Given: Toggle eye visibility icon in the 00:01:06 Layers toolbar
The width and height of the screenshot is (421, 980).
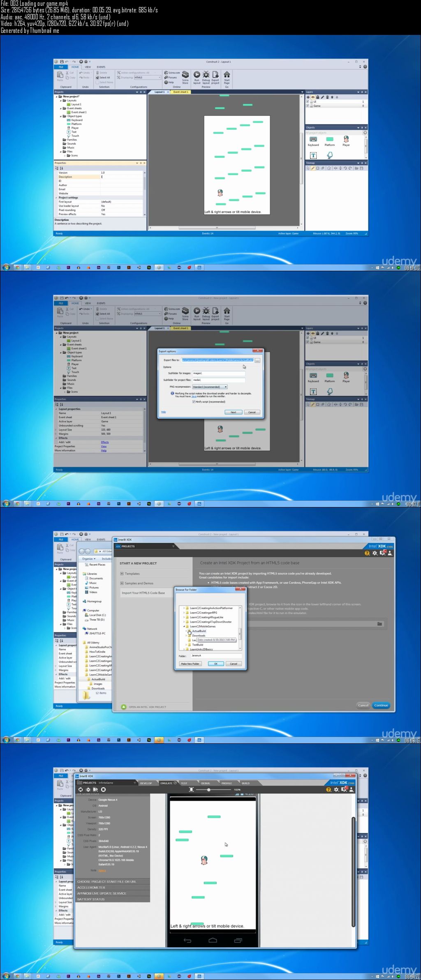Looking at the screenshot, I should click(313, 97).
